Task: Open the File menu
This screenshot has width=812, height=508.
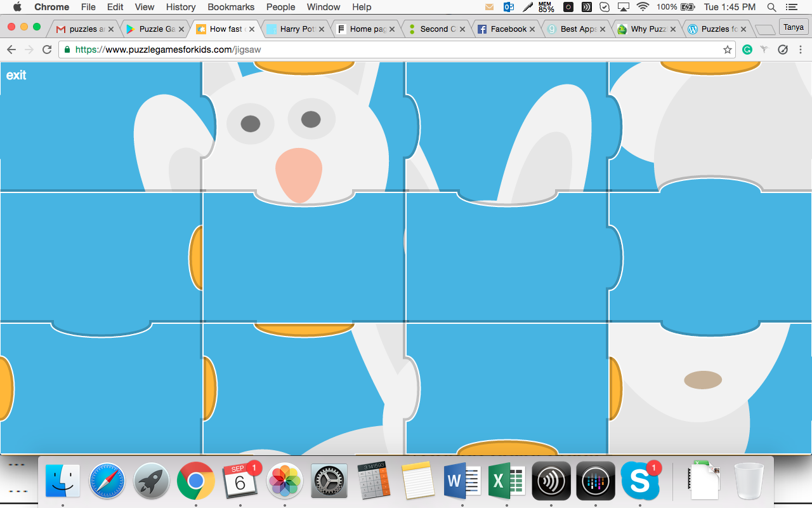Action: tap(88, 7)
